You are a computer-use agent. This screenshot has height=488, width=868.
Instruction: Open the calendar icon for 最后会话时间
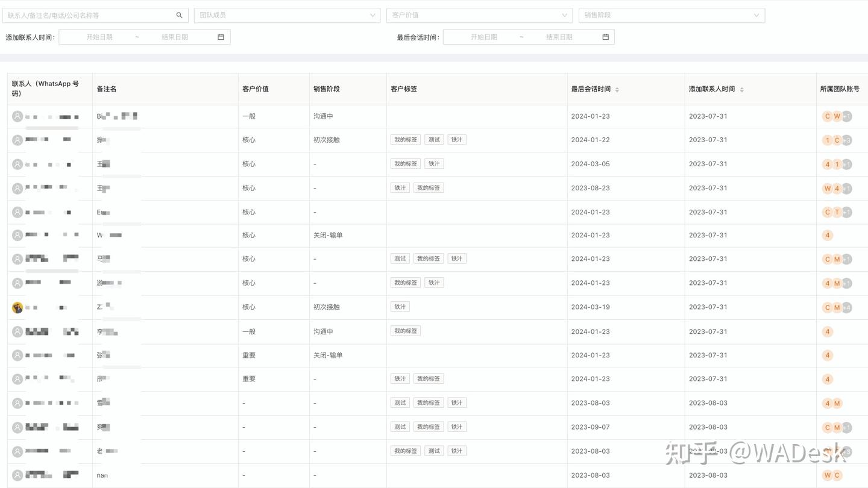click(x=605, y=37)
